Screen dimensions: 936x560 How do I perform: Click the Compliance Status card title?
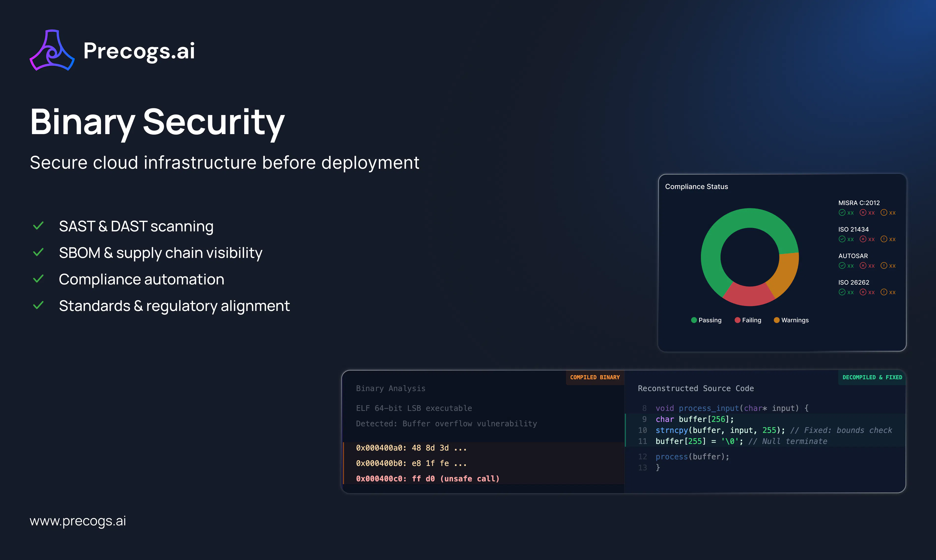click(x=696, y=186)
